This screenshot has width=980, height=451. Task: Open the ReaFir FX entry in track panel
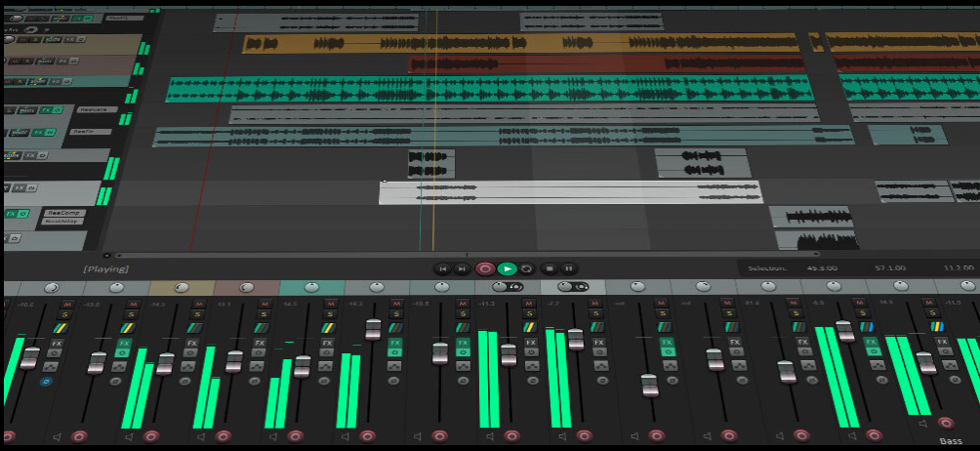(x=91, y=132)
